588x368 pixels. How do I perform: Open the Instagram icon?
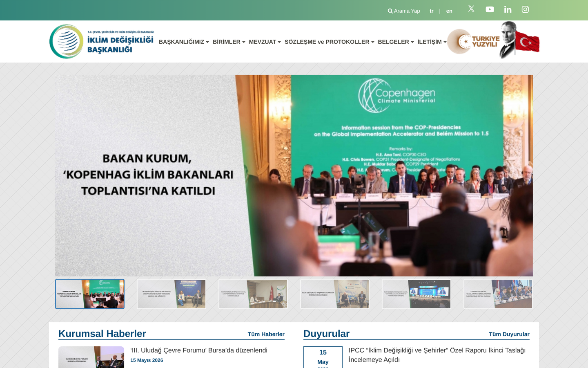pos(525,9)
